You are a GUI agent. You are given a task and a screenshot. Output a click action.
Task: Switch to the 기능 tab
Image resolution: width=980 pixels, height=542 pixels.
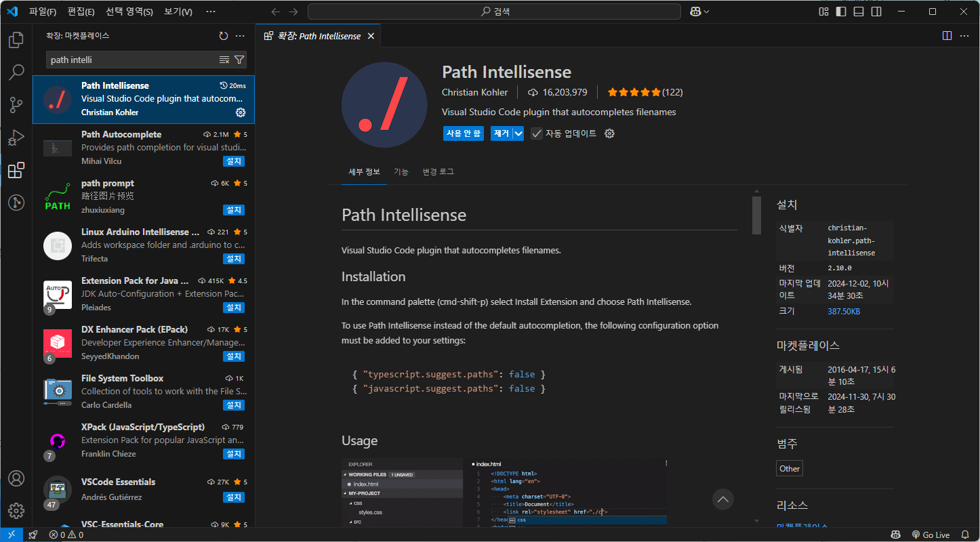coord(401,171)
